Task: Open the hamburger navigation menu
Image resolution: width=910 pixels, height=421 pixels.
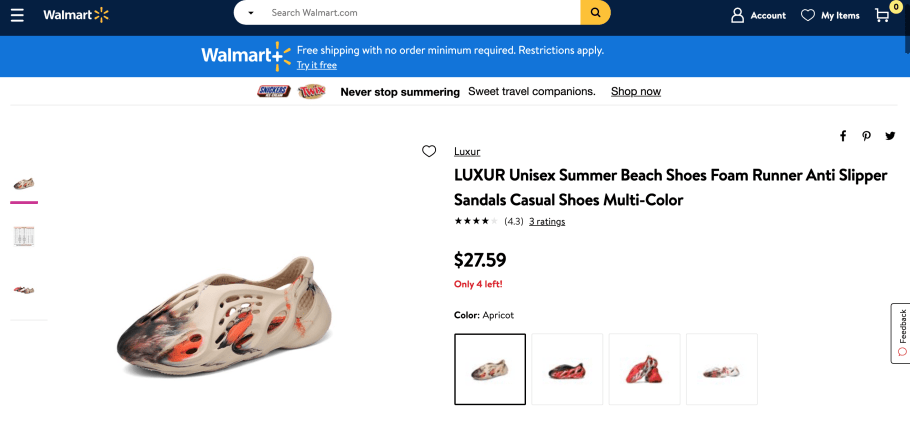Action: (18, 16)
